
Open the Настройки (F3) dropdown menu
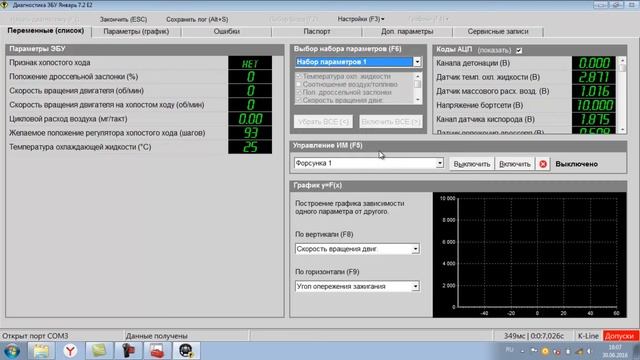360,19
